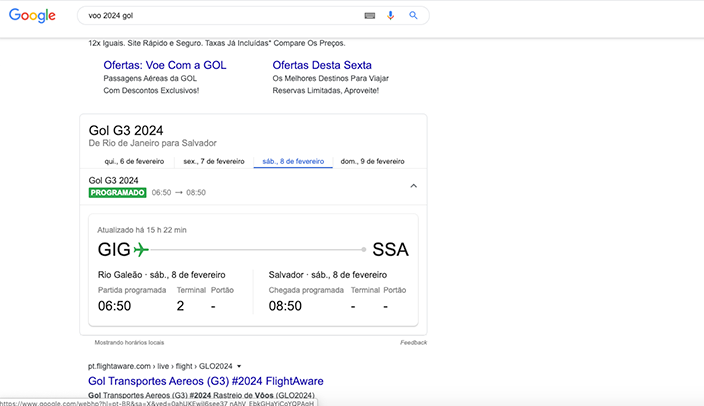The height and width of the screenshot is (406, 704).
Task: Click the green airplane icon next to GIG
Action: pyautogui.click(x=141, y=249)
